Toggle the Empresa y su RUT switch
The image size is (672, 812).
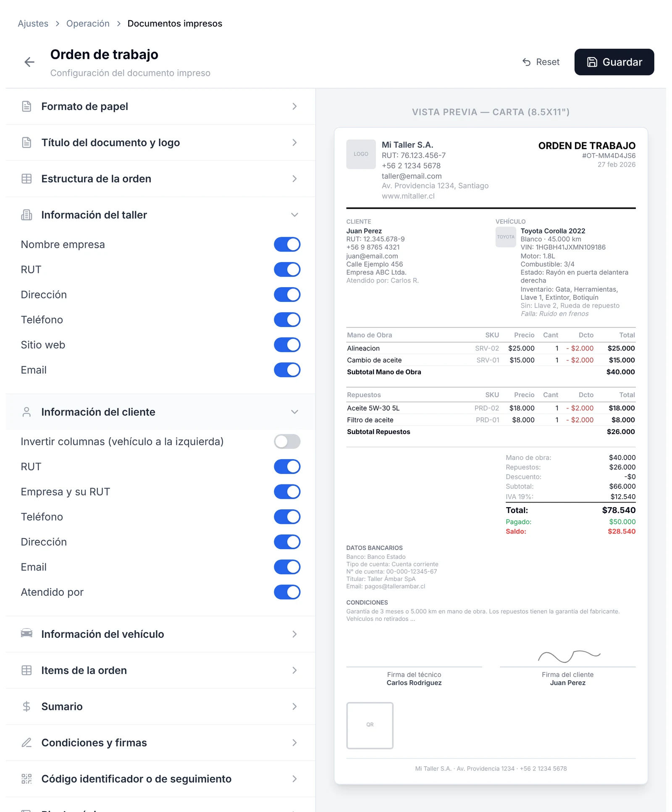[x=287, y=492]
